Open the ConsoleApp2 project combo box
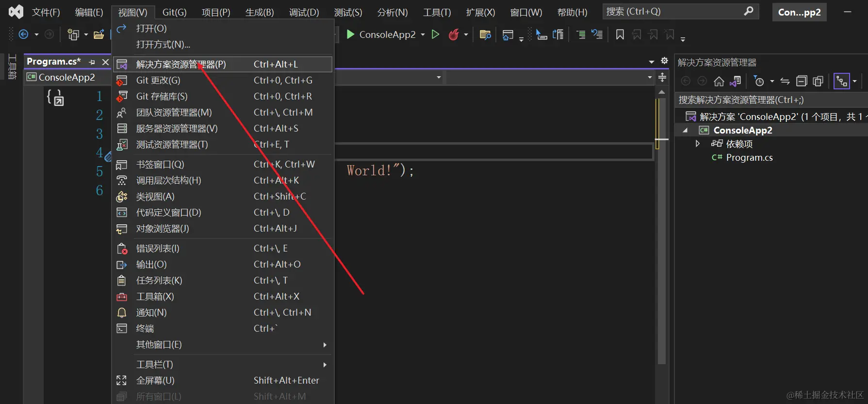The width and height of the screenshot is (868, 404). (x=234, y=77)
